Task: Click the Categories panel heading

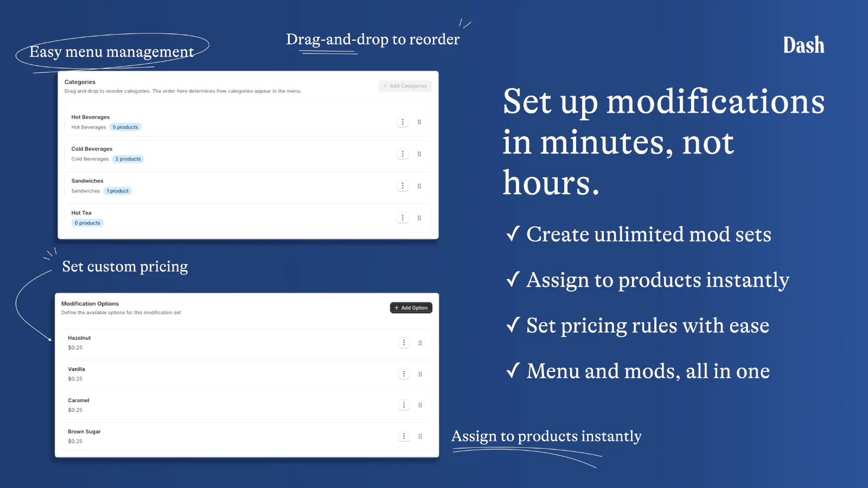Action: tap(80, 82)
